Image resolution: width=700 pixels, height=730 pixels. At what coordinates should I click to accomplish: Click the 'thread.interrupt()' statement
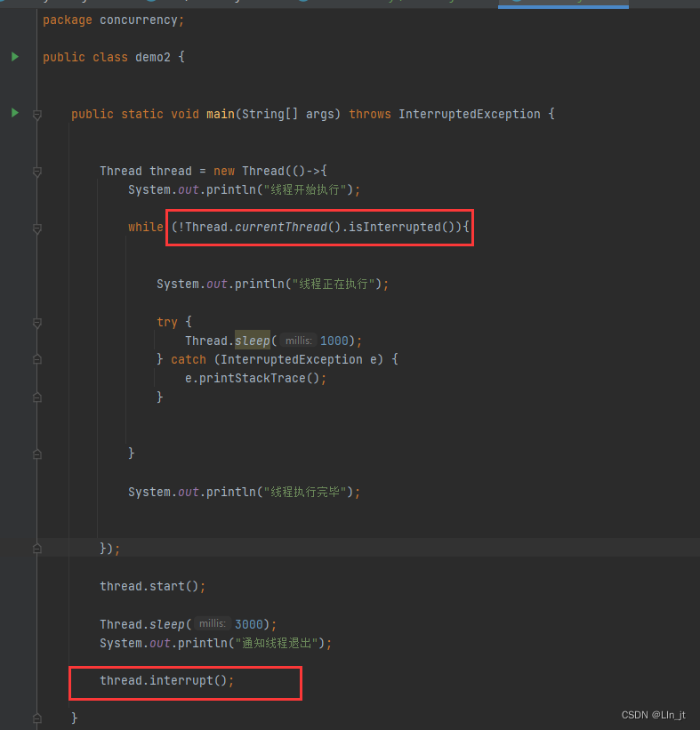166,680
